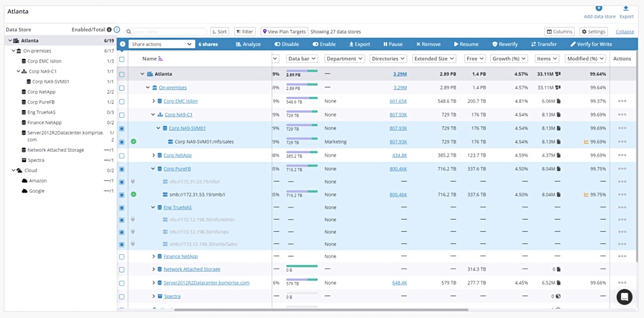Click the Columns button
The image size is (644, 318).
click(559, 32)
